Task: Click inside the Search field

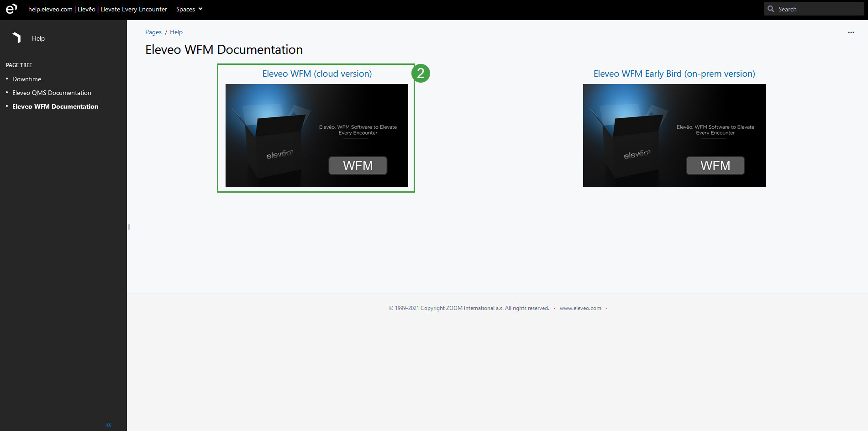Action: (x=817, y=9)
